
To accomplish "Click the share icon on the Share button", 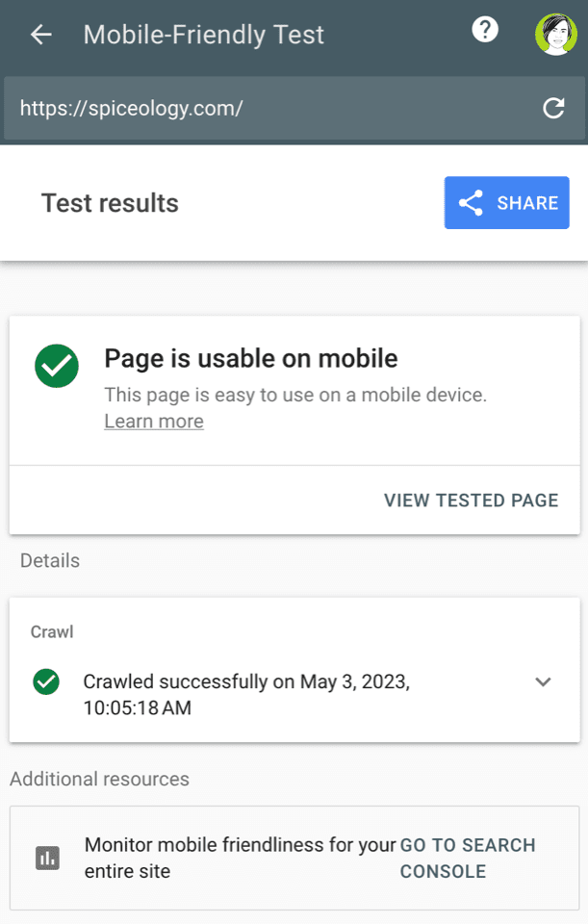I will (x=471, y=202).
